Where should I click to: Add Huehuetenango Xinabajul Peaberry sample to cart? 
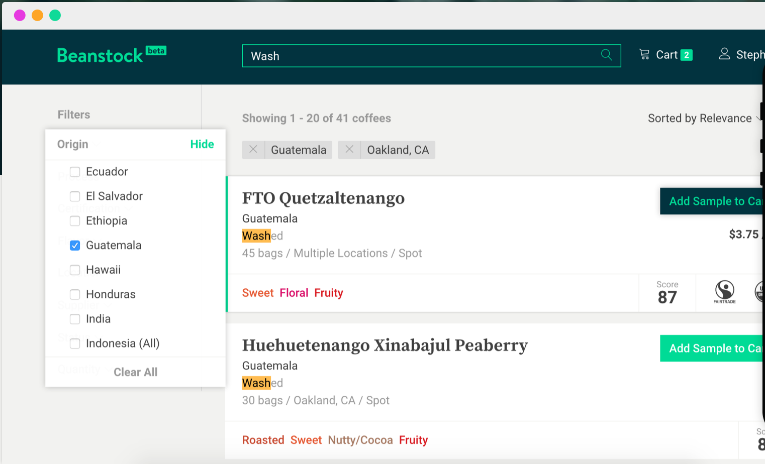pos(712,348)
